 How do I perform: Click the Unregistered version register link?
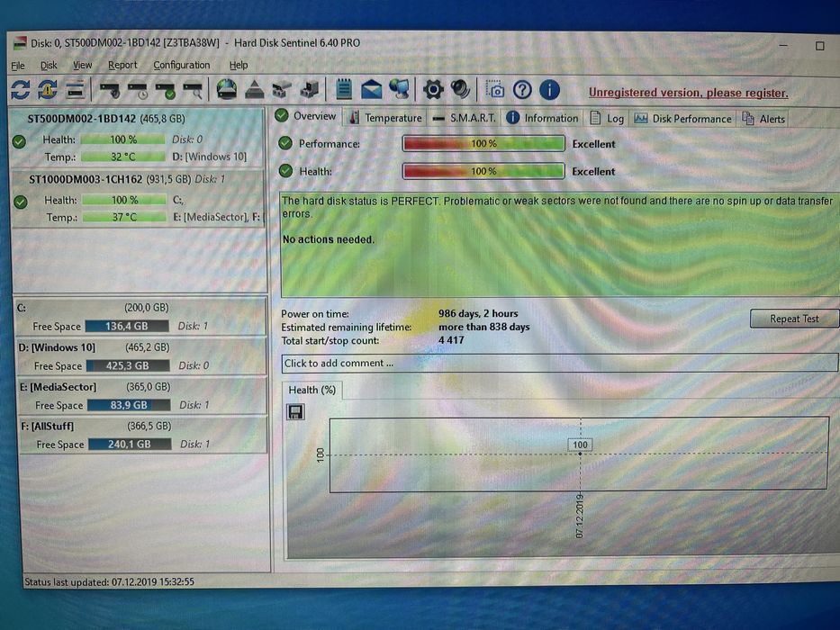pyautogui.click(x=689, y=93)
